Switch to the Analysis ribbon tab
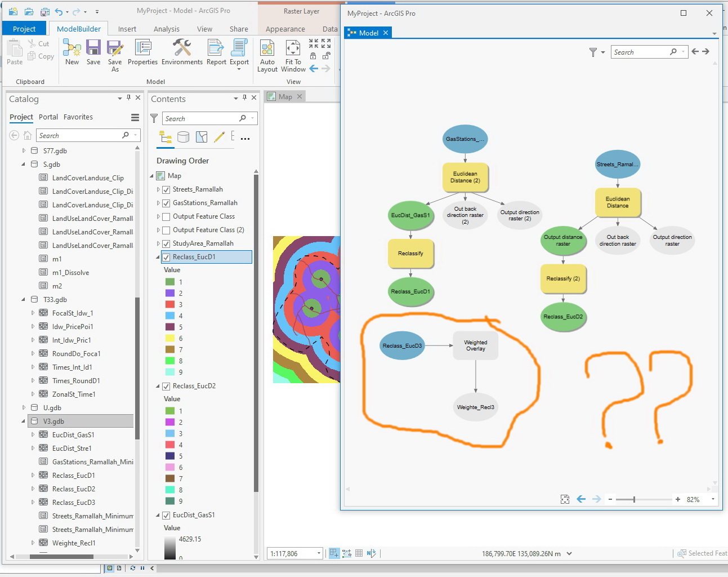Image resolution: width=728 pixels, height=577 pixels. [167, 29]
